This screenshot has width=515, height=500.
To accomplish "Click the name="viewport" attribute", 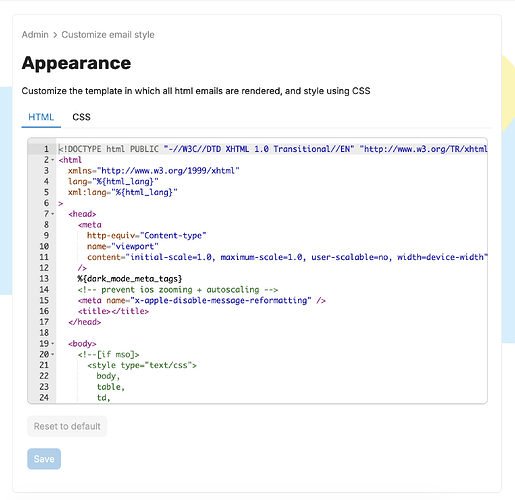I will [x=123, y=246].
